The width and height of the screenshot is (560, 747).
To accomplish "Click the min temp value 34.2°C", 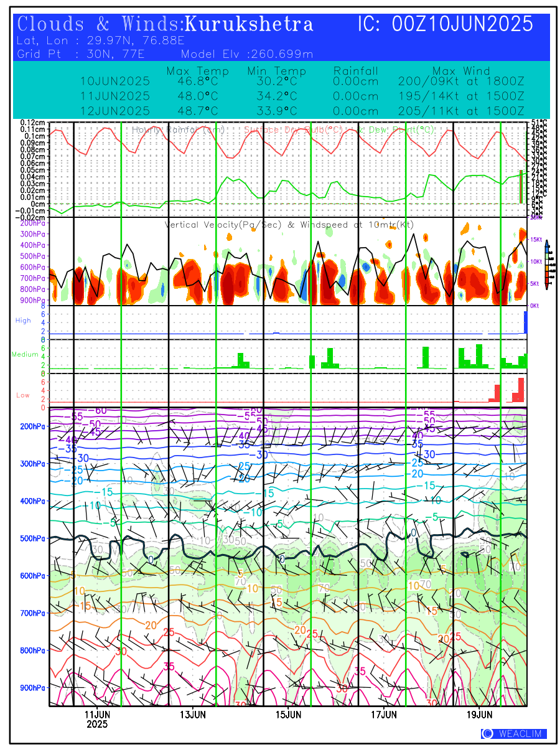I will tap(276, 96).
